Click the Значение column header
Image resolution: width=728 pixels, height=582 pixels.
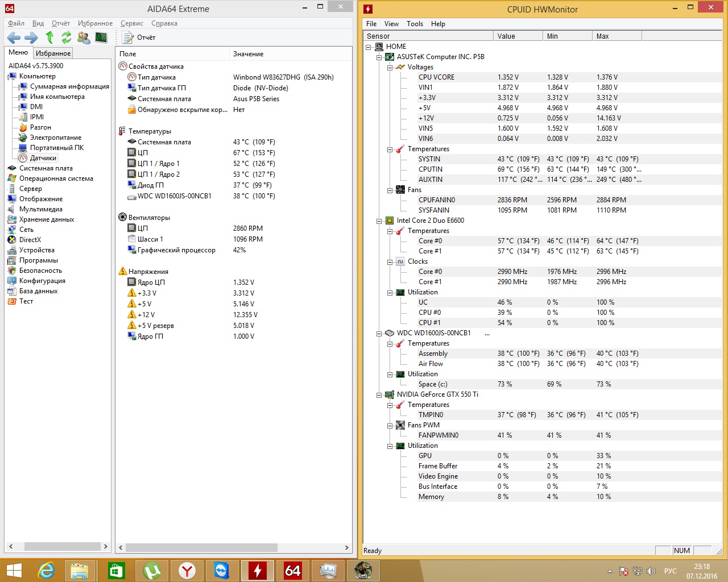click(x=291, y=54)
